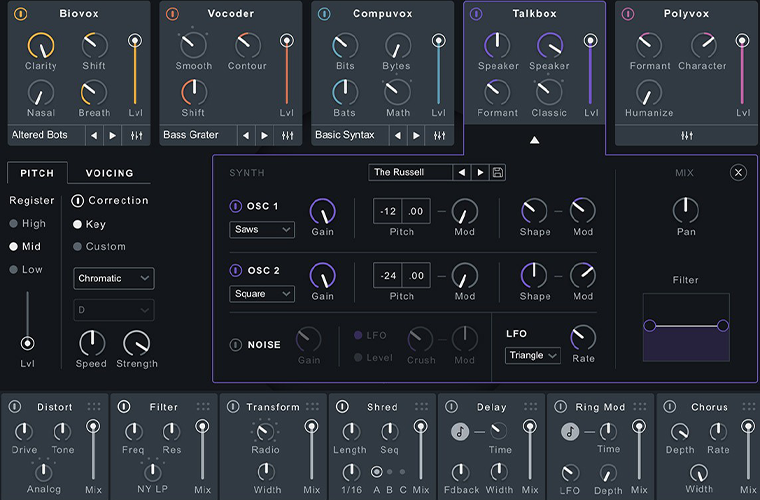
Task: Toggle OSC 2 power button
Action: pos(235,270)
